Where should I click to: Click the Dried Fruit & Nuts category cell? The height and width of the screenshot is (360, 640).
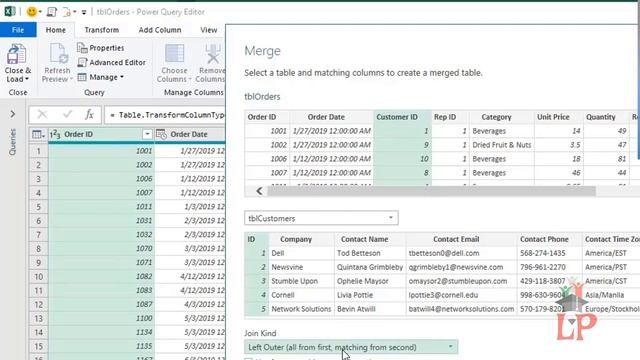502,145
